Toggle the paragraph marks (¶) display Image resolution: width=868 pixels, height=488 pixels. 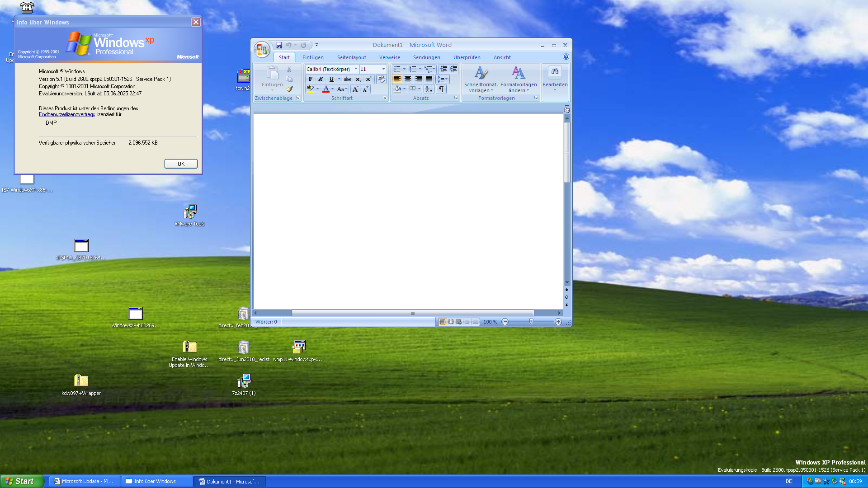click(441, 89)
